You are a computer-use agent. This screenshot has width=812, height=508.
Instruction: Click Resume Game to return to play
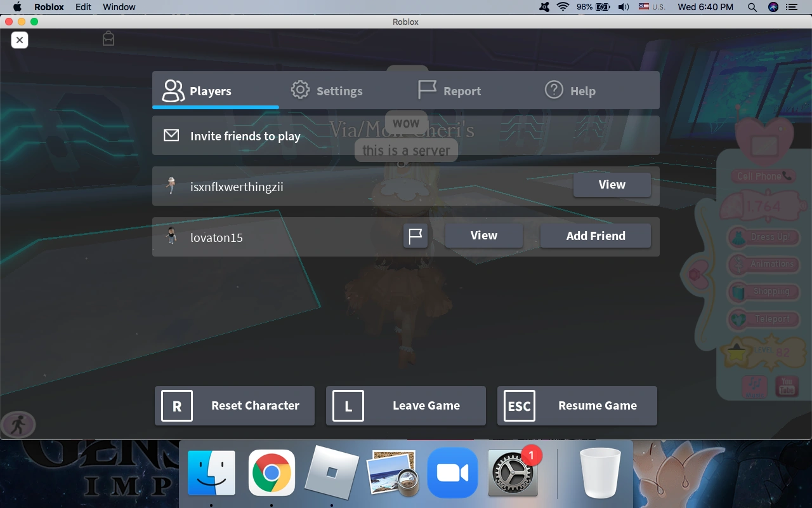click(577, 406)
